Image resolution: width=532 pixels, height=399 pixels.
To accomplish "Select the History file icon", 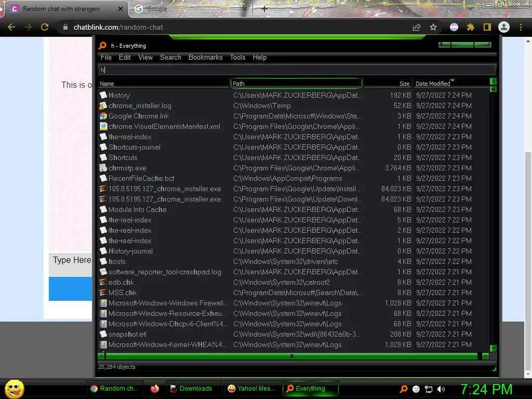I will coord(103,96).
